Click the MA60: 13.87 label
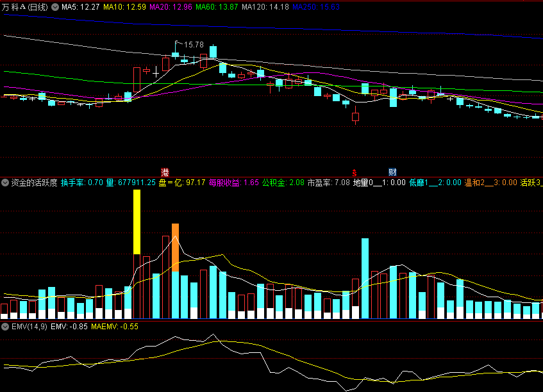 217,7
